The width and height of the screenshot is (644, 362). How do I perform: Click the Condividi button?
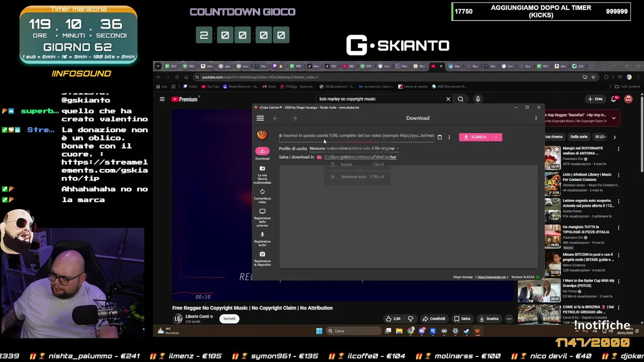(434, 319)
